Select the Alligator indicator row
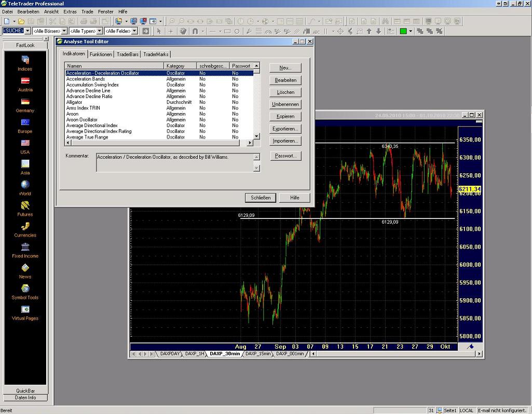Screen dimensions: 532x414 (x=159, y=102)
